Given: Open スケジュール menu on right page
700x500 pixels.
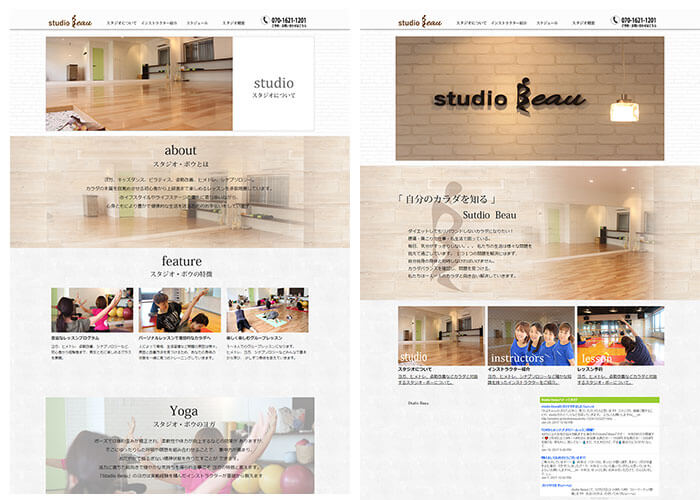Looking at the screenshot, I should (547, 23).
